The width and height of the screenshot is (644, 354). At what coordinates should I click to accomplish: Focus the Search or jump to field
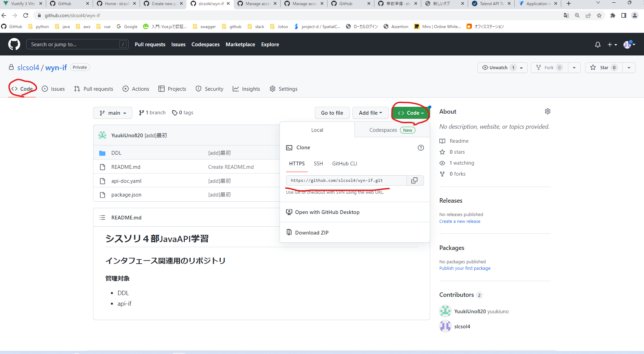coord(77,45)
